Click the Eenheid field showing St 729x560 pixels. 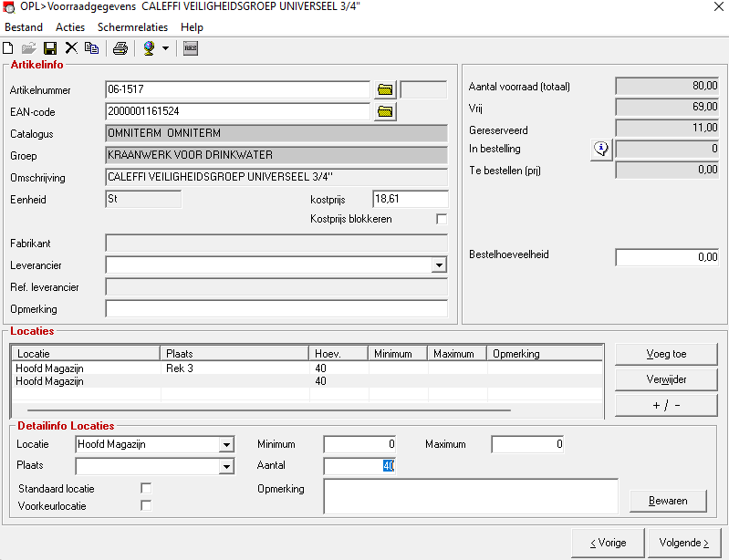point(143,199)
